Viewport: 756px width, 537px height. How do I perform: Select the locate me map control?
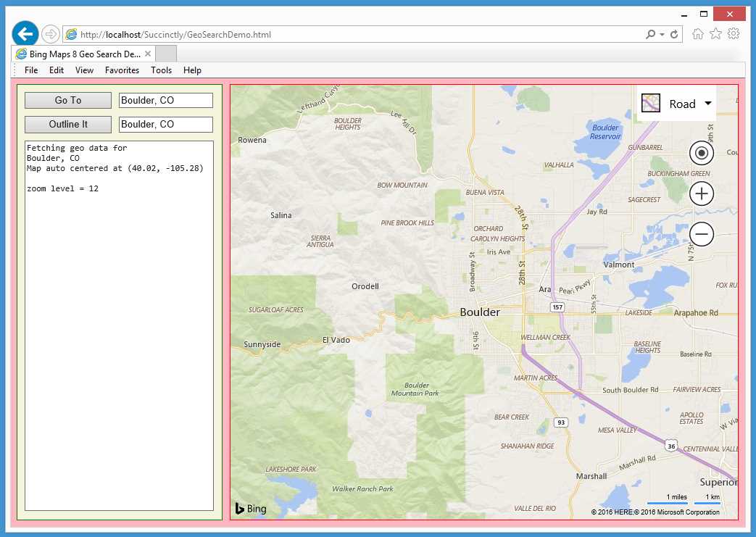(700, 153)
